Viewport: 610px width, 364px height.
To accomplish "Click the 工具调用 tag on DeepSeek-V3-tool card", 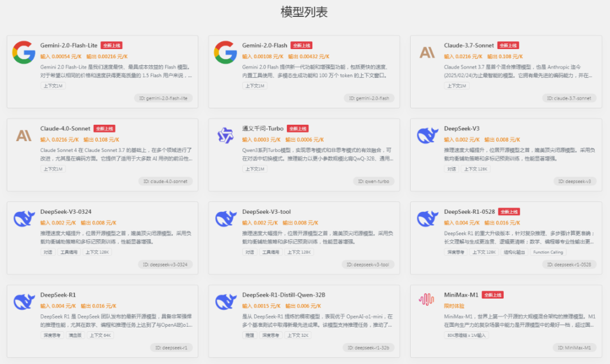I will (x=271, y=252).
